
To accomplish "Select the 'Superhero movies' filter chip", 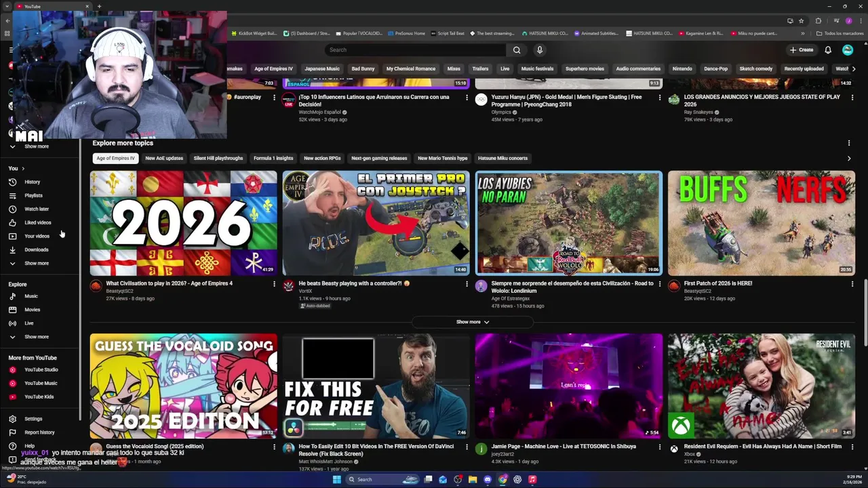I will click(585, 68).
